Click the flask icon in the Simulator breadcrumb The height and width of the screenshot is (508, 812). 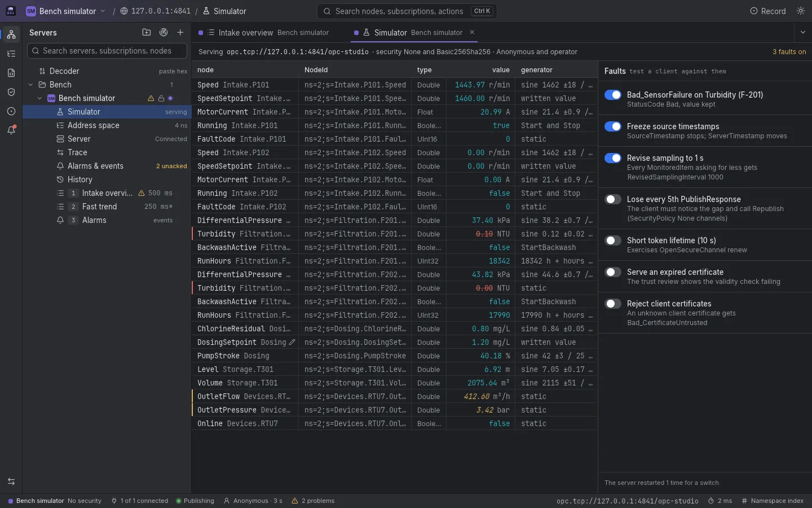click(206, 11)
